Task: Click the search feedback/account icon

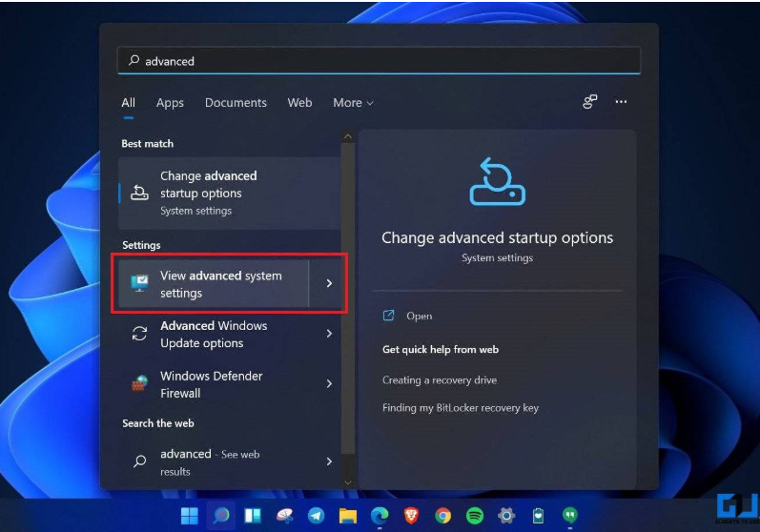Action: 590,102
